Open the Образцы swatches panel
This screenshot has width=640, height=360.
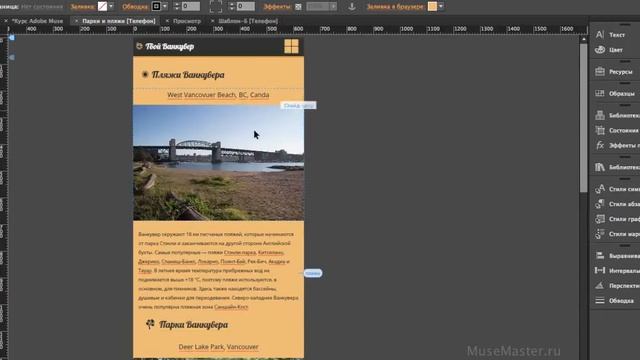coord(615,93)
